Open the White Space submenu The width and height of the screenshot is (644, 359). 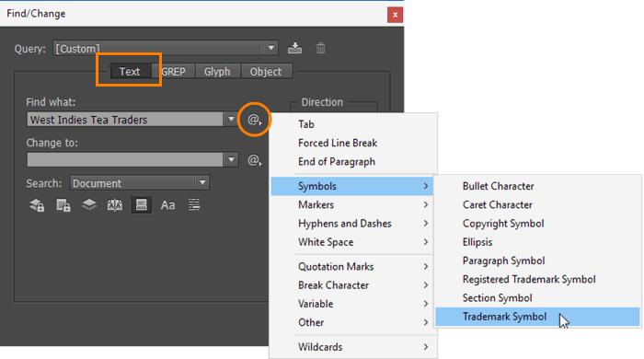tap(353, 242)
